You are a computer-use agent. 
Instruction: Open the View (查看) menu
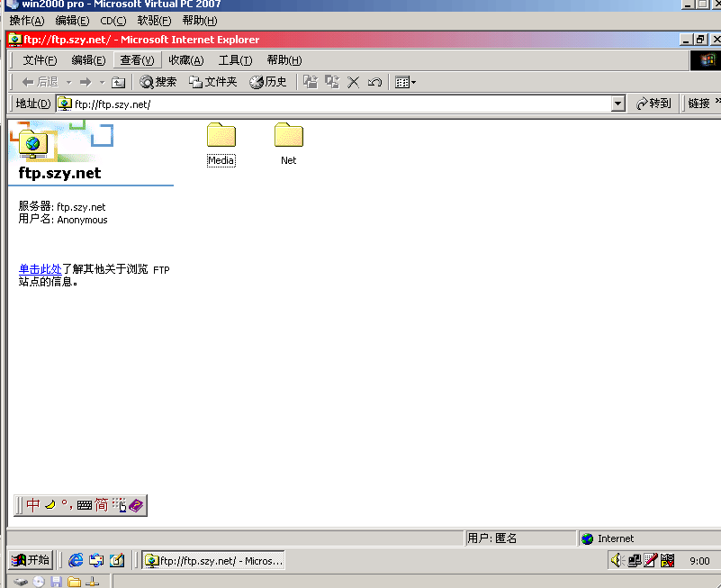click(x=137, y=60)
